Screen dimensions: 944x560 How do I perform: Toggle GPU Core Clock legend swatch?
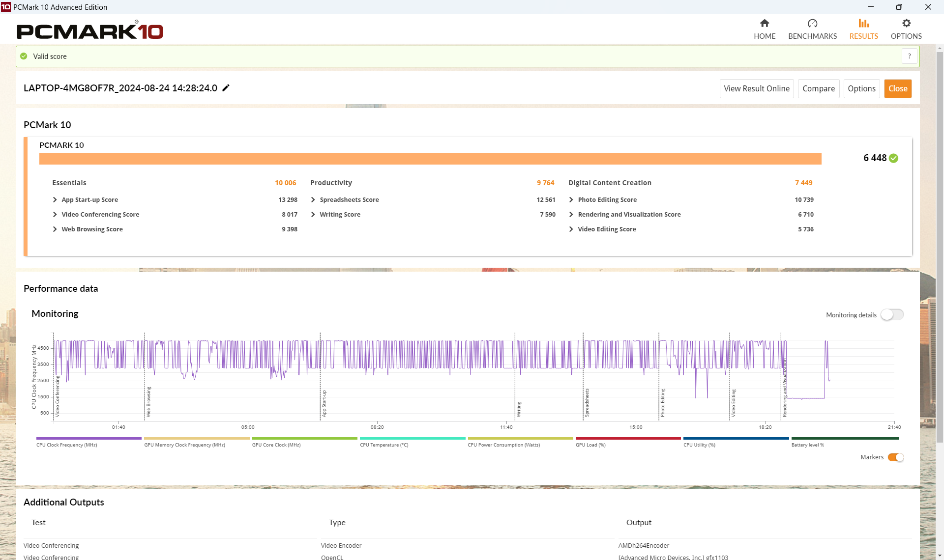point(304,438)
